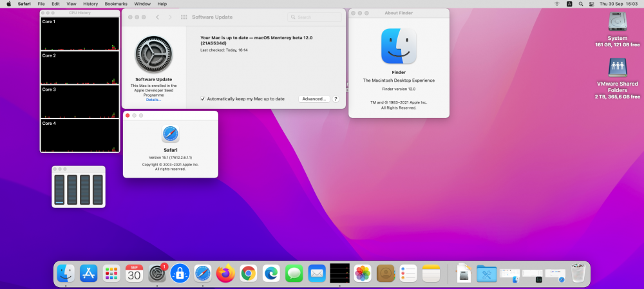Launch the App Store from the Dock
The image size is (644, 289).
click(89, 273)
